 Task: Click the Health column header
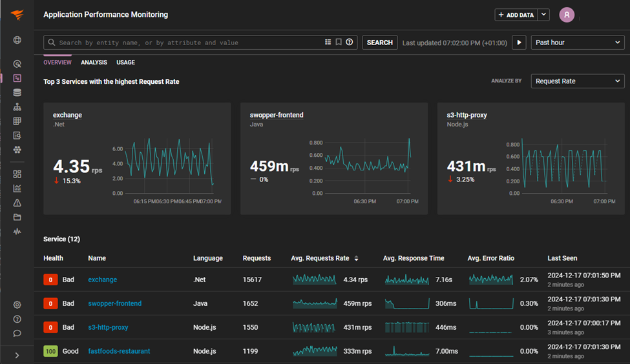53,258
